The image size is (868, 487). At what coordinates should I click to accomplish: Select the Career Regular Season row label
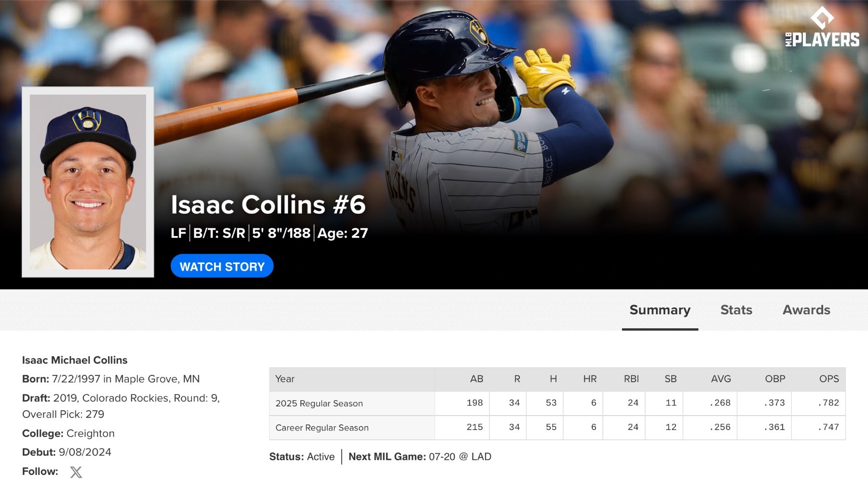point(322,428)
